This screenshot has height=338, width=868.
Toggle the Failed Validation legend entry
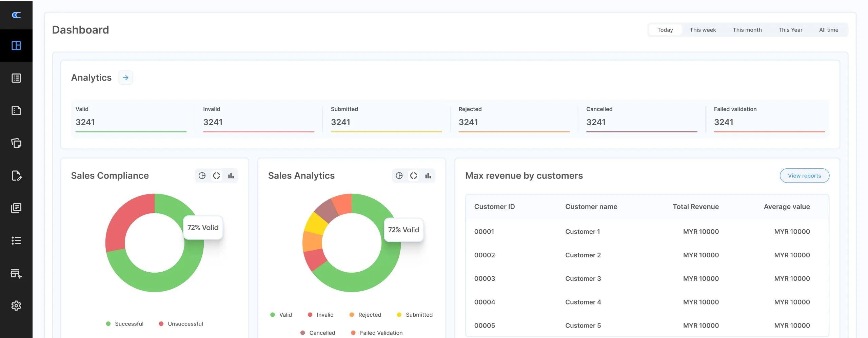click(377, 333)
